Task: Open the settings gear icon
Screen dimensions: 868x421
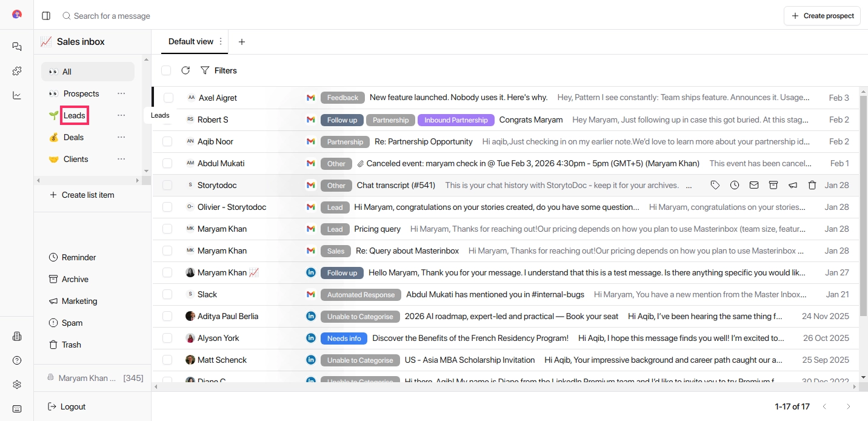Action: click(x=16, y=385)
